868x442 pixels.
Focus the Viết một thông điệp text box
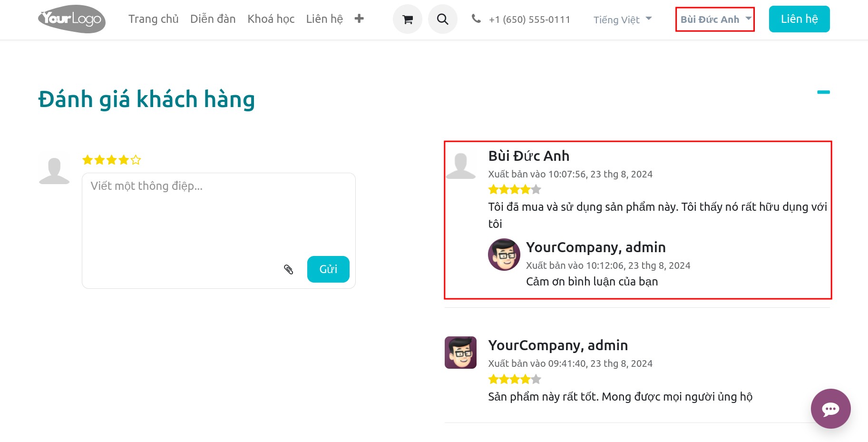(x=219, y=231)
